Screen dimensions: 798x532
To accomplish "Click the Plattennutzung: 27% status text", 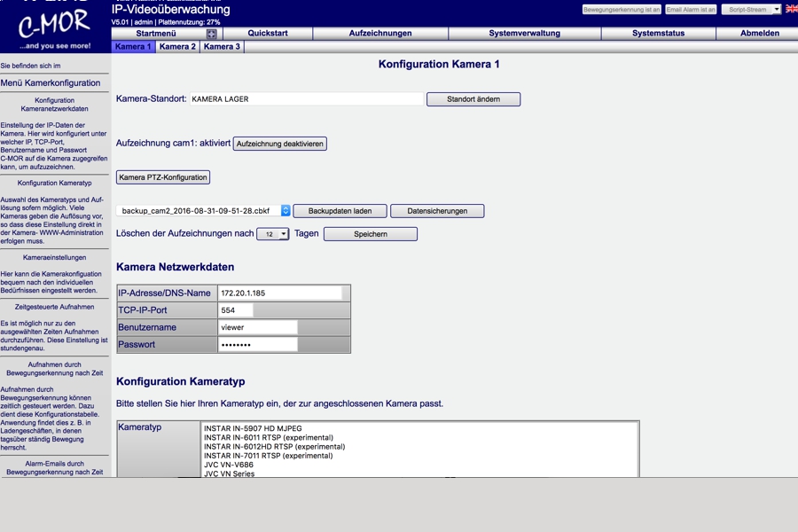I will click(x=189, y=22).
